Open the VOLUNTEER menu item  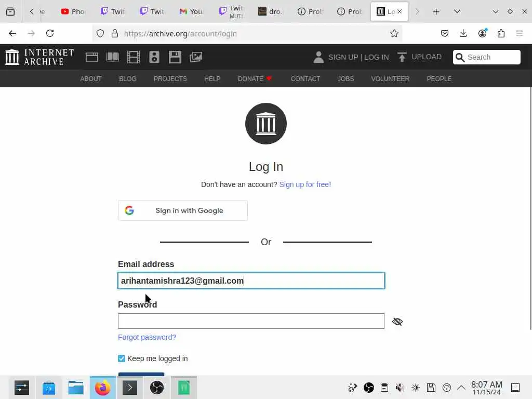tap(390, 79)
